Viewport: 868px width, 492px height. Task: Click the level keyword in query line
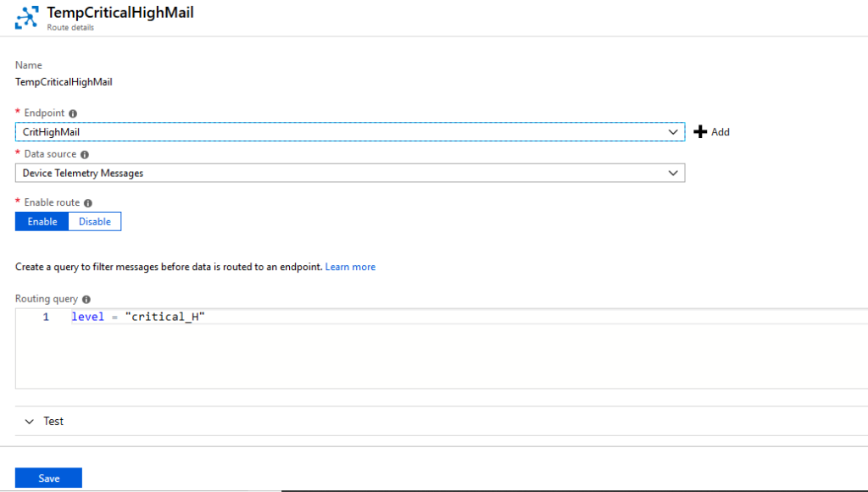(x=87, y=317)
